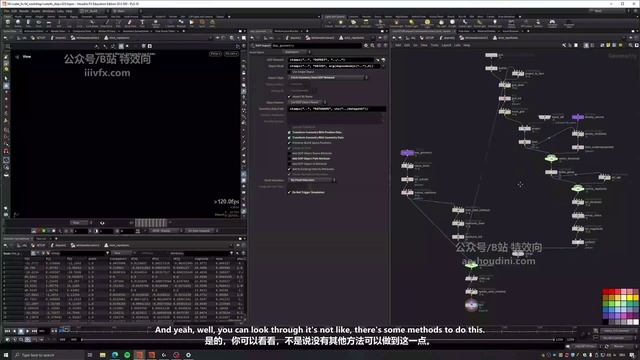Click the Windows Start button

(x=6, y=355)
